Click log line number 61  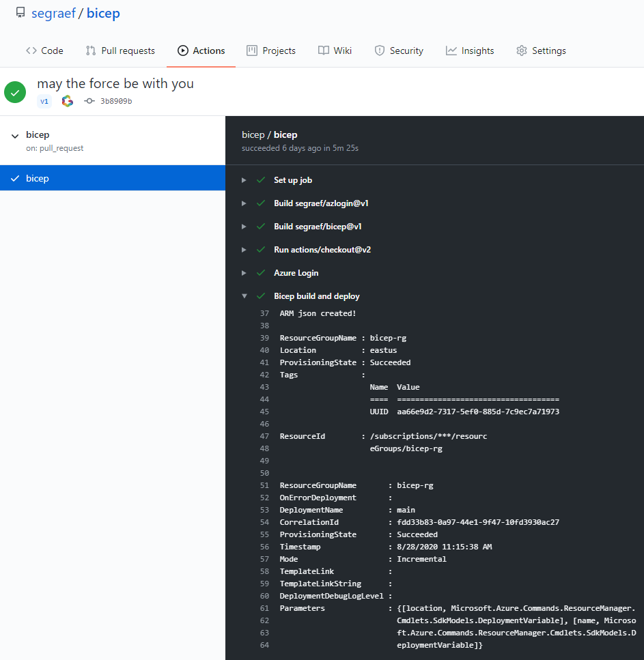264,608
